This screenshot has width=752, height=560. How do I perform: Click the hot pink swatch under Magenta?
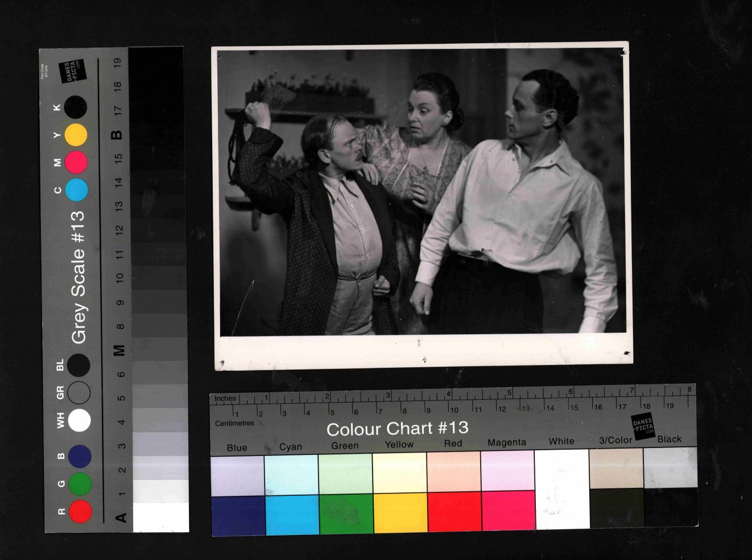pyautogui.click(x=507, y=511)
